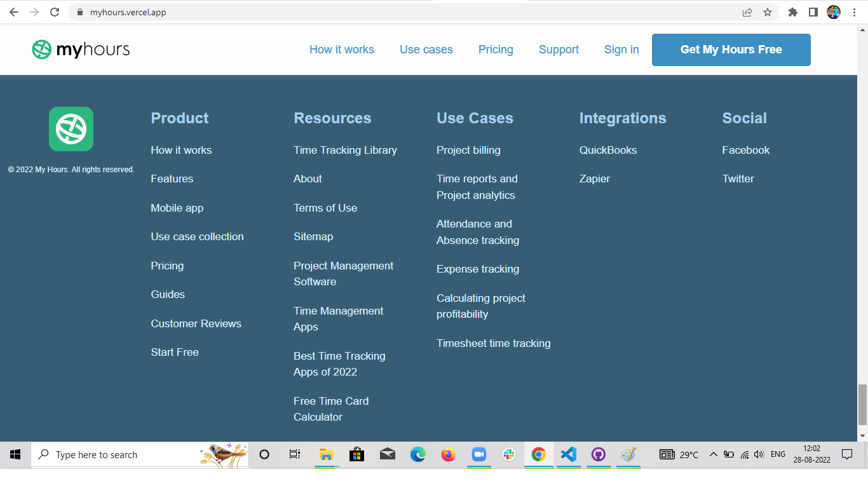Open Time Tracking Library link

click(x=345, y=150)
